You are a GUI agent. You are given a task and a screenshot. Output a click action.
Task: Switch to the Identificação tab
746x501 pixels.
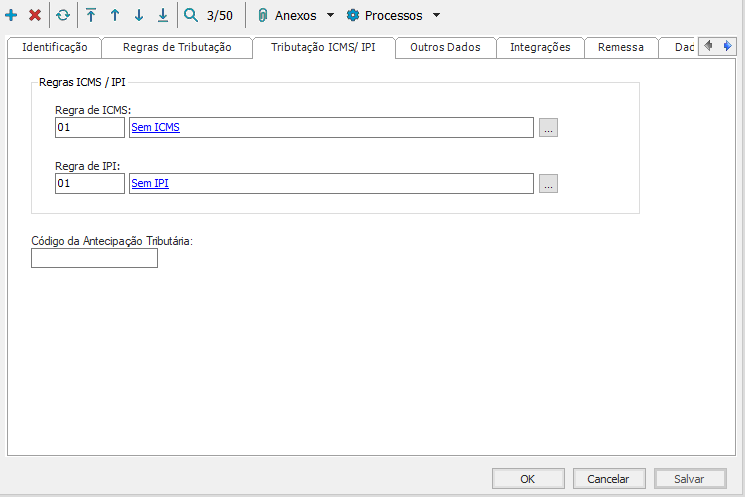[54, 47]
